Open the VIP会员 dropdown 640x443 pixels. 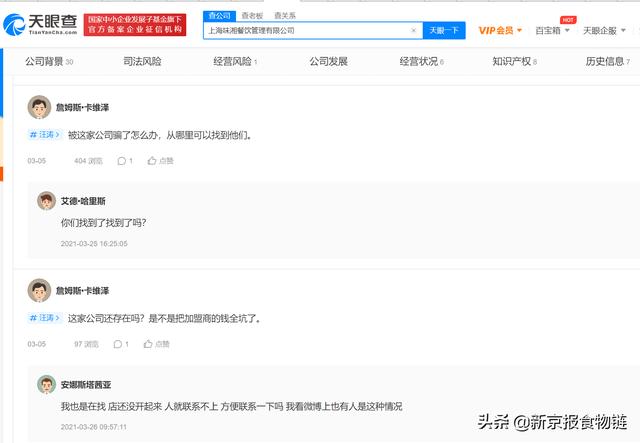[x=500, y=30]
